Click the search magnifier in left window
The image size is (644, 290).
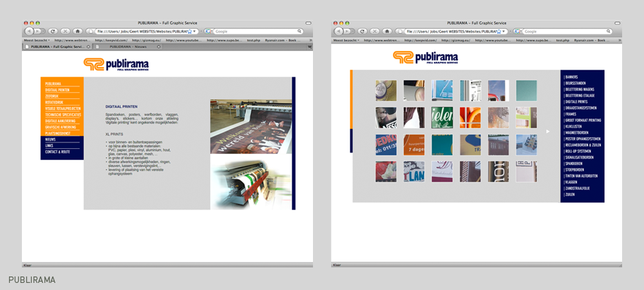pos(299,31)
